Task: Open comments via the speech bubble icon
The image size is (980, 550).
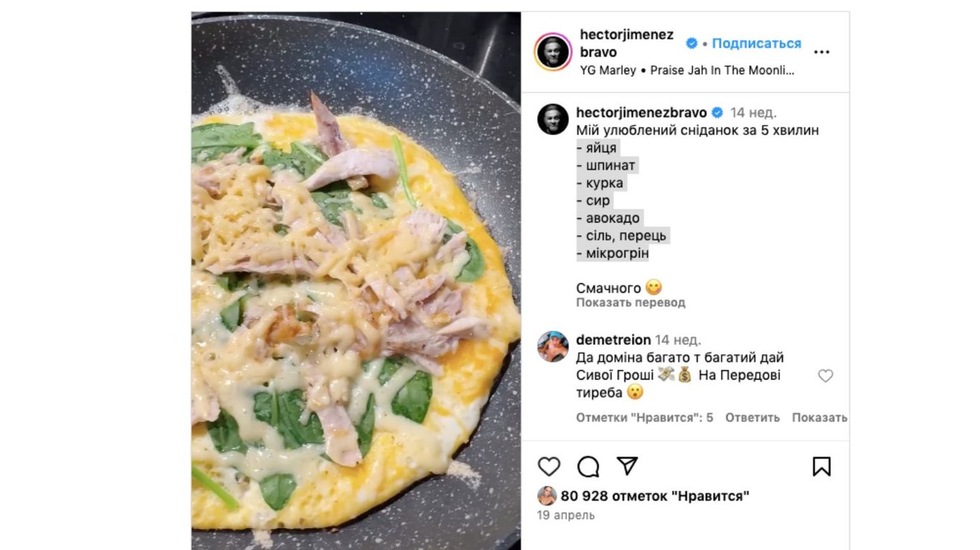Action: (588, 467)
